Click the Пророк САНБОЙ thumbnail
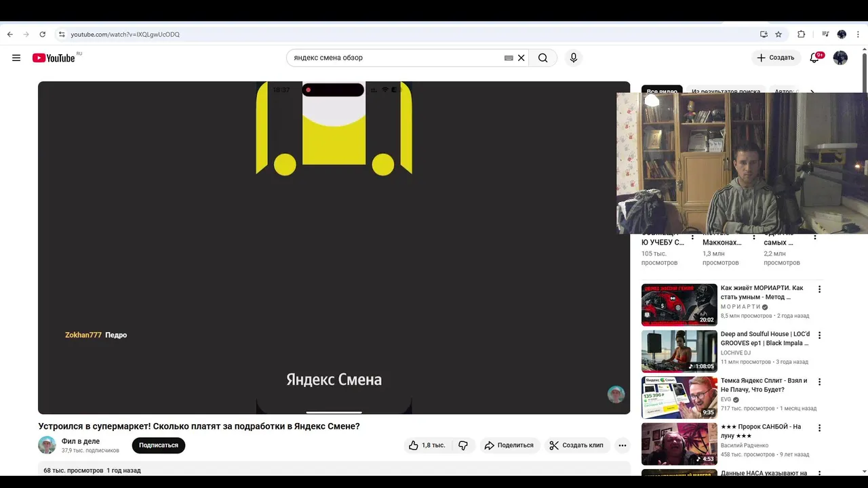868x488 pixels. (679, 444)
